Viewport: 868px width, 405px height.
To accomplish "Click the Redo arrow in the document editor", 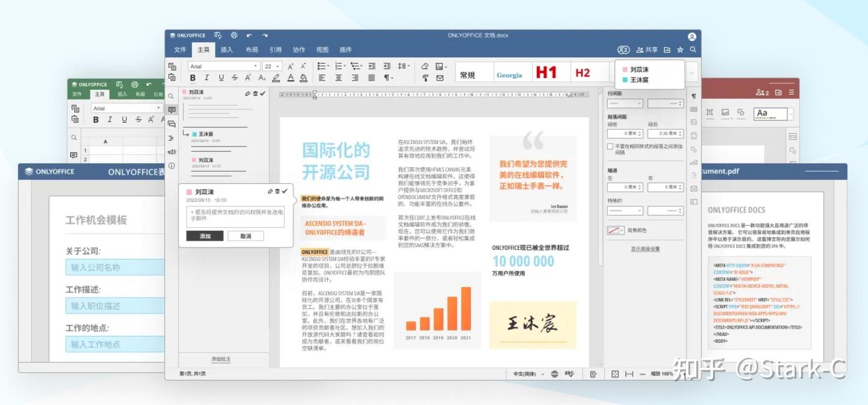I will tap(264, 35).
